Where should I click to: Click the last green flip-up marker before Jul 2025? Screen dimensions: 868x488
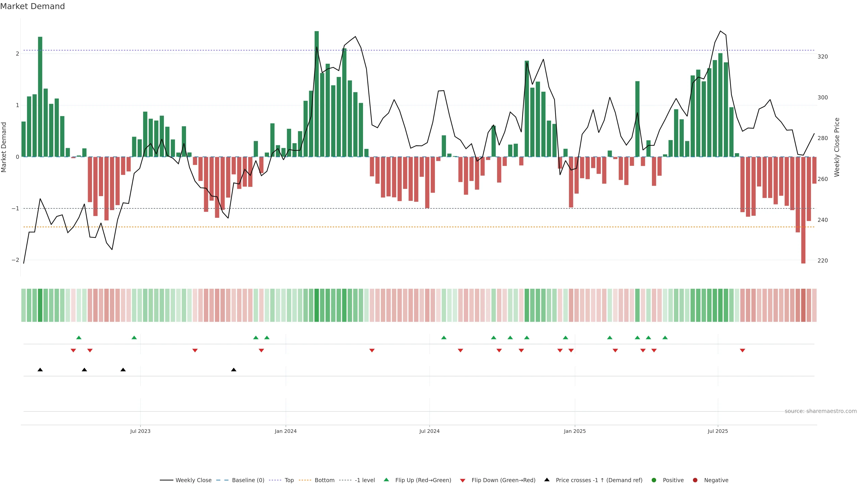[665, 338]
